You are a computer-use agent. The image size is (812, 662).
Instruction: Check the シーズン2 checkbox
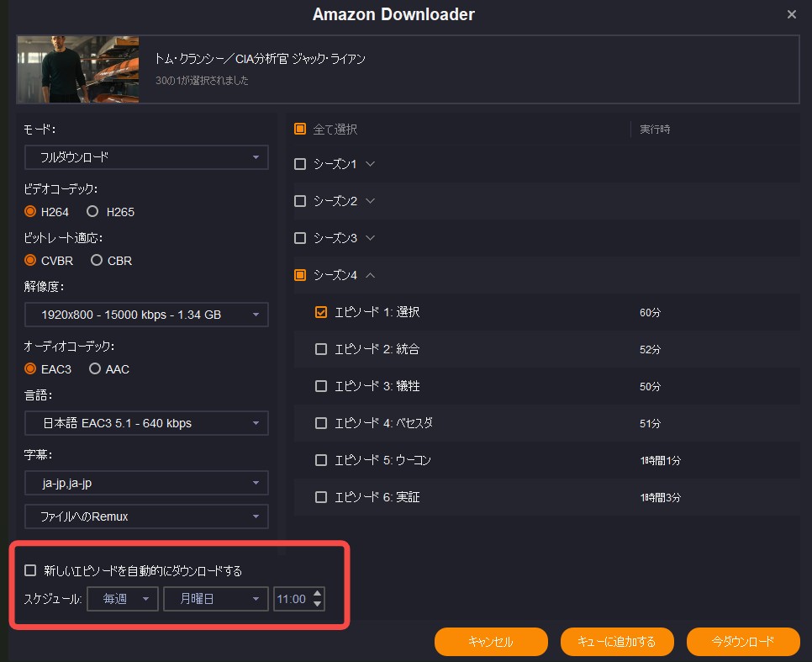pyautogui.click(x=300, y=201)
